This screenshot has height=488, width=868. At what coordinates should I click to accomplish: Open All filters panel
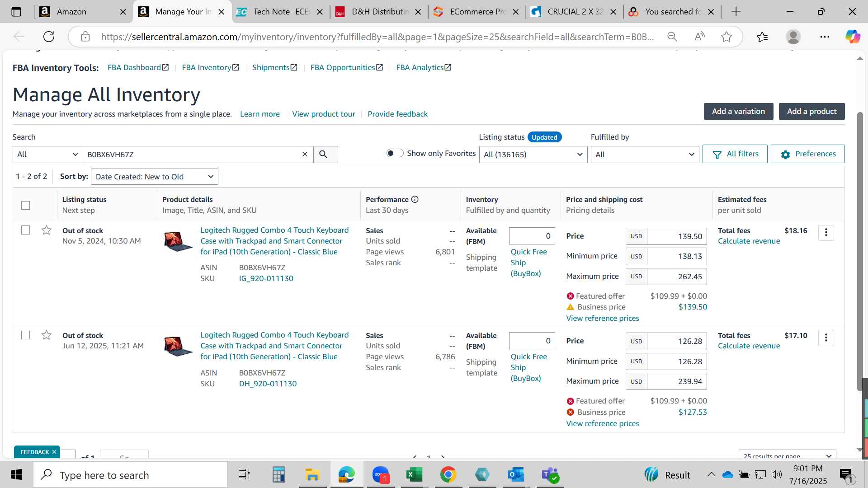[x=735, y=154]
